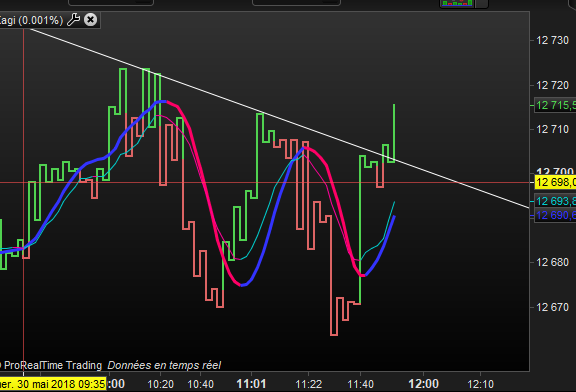
Task: Click the 10:20 time axis label
Action: pos(161,384)
